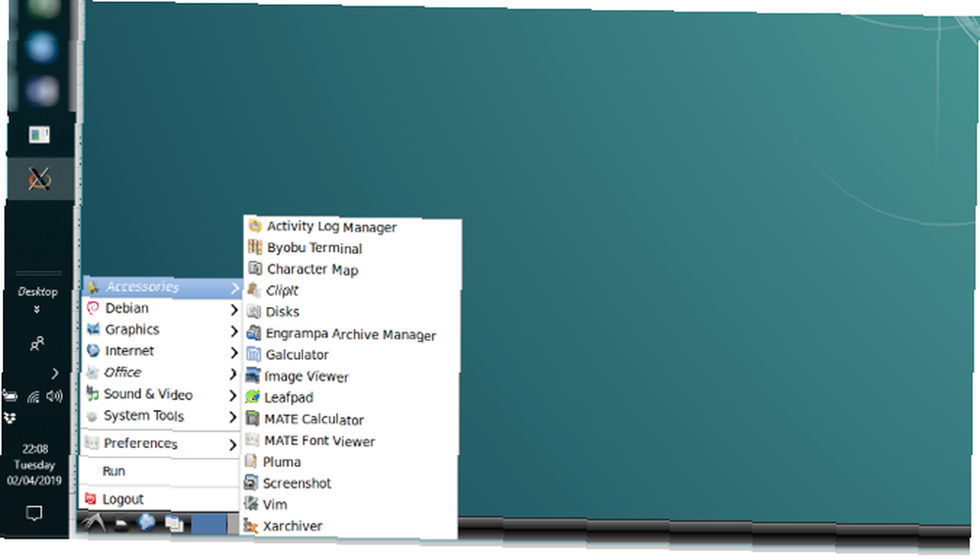Click the Dropbox tray icon
This screenshot has width=980, height=558.
tap(10, 418)
